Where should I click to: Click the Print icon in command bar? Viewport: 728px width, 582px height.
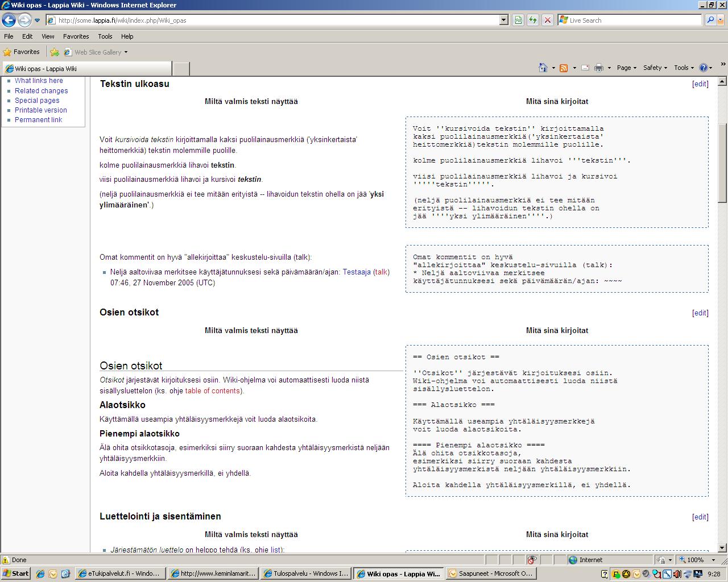coord(598,68)
